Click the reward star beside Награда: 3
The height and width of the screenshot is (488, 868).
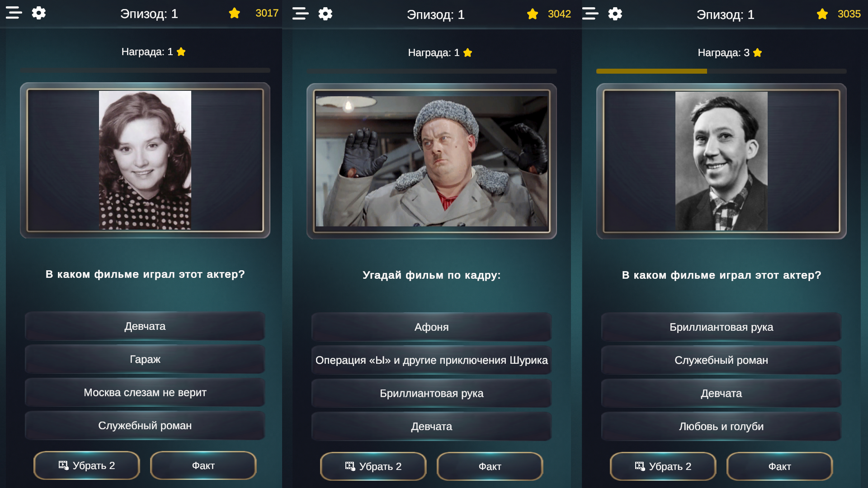coord(758,52)
